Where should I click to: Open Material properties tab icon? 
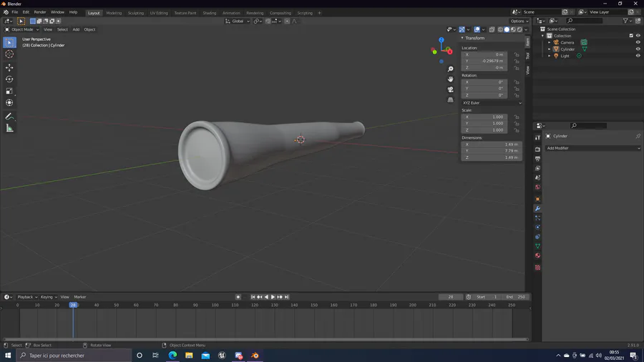point(537,255)
